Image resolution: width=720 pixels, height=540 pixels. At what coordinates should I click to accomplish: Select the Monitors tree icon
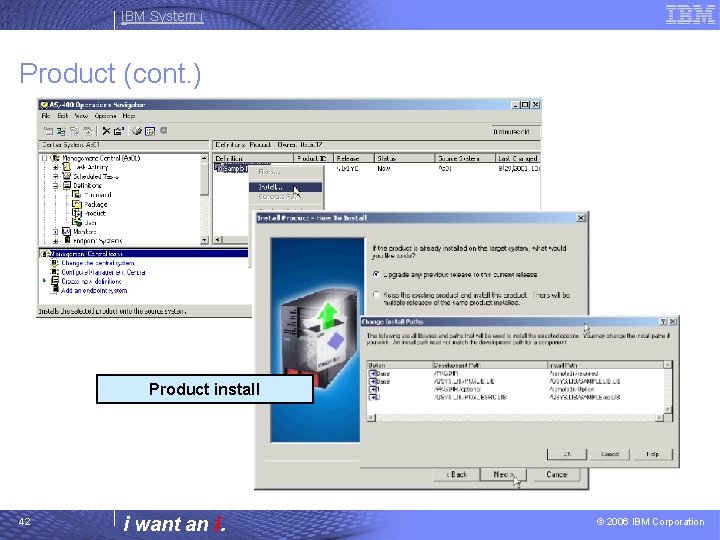pyautogui.click(x=67, y=231)
